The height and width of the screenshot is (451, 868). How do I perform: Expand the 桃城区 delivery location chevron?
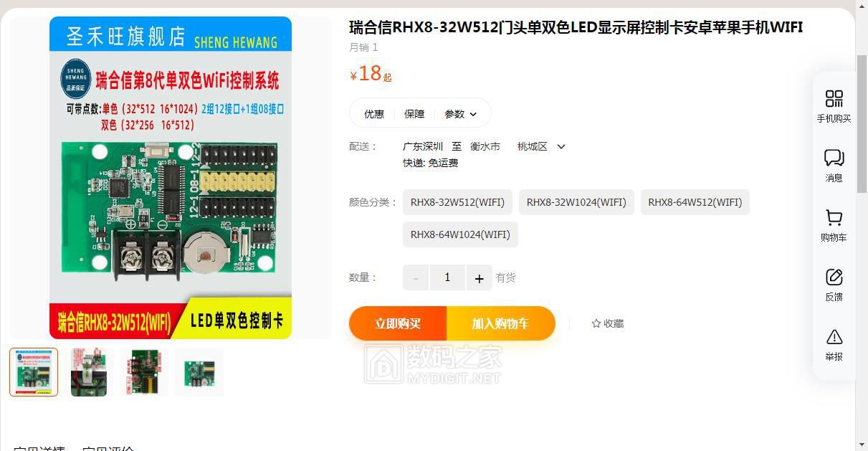tap(561, 146)
